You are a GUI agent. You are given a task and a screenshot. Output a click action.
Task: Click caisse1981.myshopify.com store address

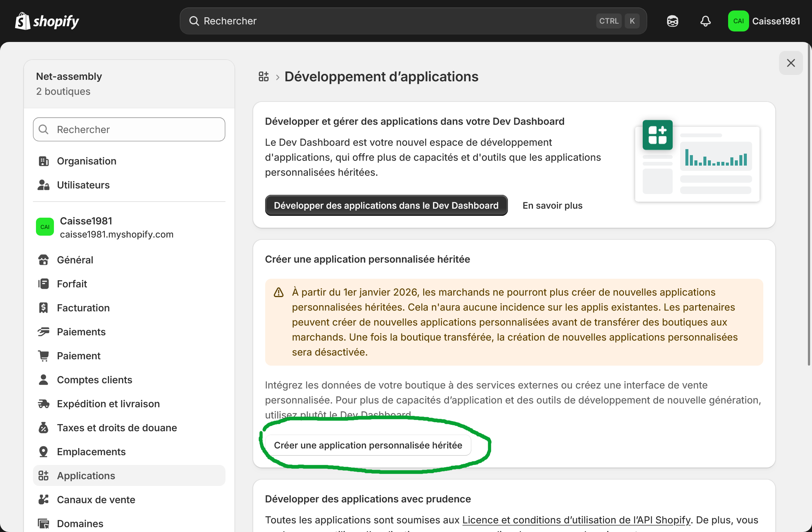(116, 235)
